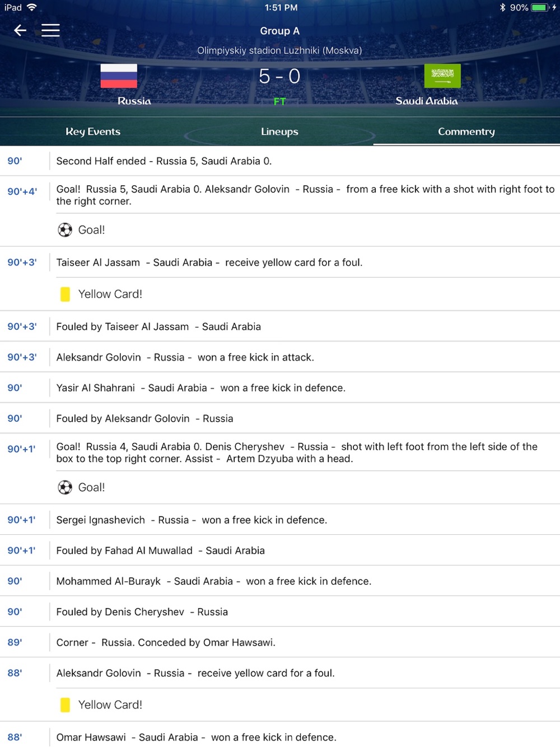Screen dimensions: 560x747
Task: Tap the battery indicator in status bar
Action: click(540, 7)
